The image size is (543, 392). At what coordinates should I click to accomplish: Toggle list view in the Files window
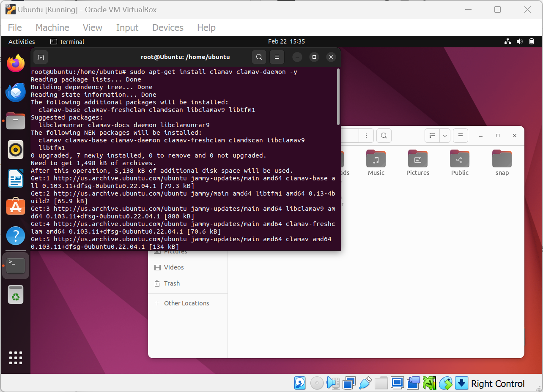(x=432, y=136)
